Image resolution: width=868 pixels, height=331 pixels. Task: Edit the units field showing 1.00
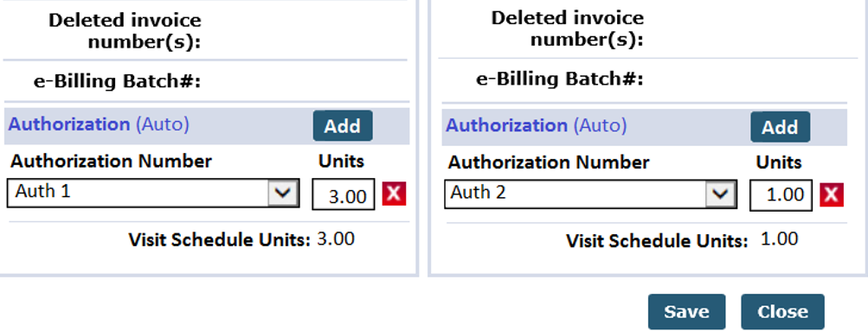(781, 195)
